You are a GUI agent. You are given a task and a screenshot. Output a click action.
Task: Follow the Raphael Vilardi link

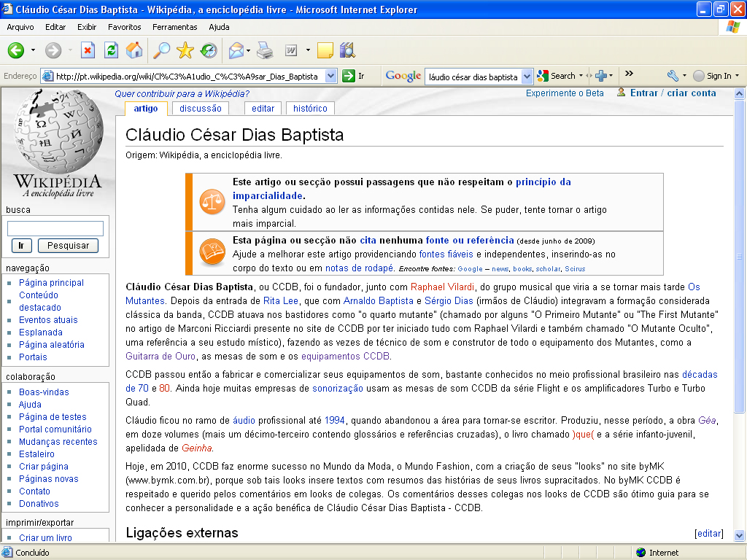pyautogui.click(x=442, y=287)
